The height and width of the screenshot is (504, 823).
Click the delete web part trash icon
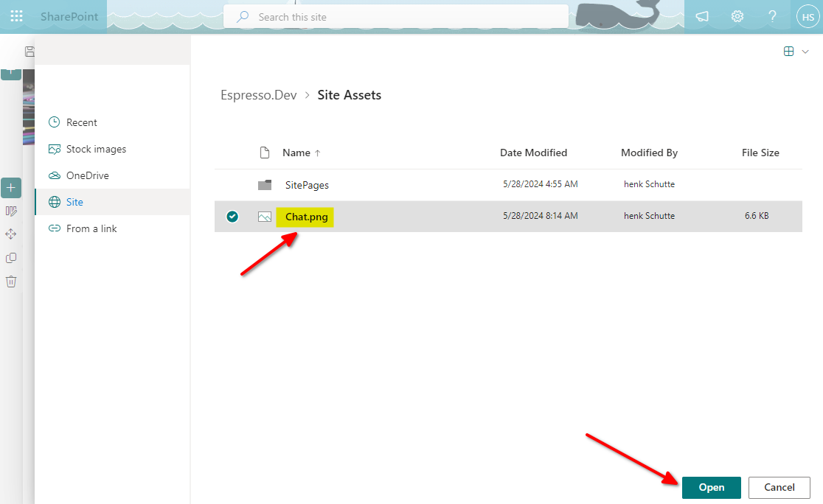pyautogui.click(x=11, y=281)
